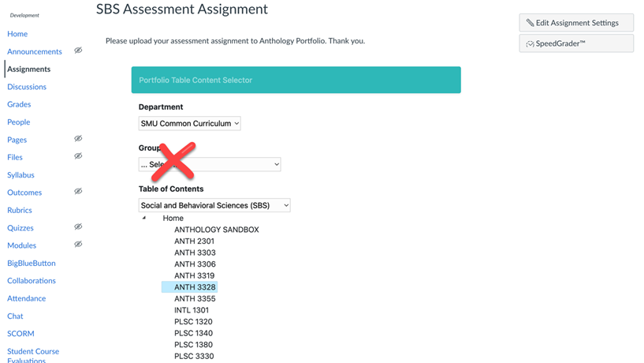Image resolution: width=644 pixels, height=363 pixels.
Task: Go to Discussions in the sidebar
Action: pos(27,87)
